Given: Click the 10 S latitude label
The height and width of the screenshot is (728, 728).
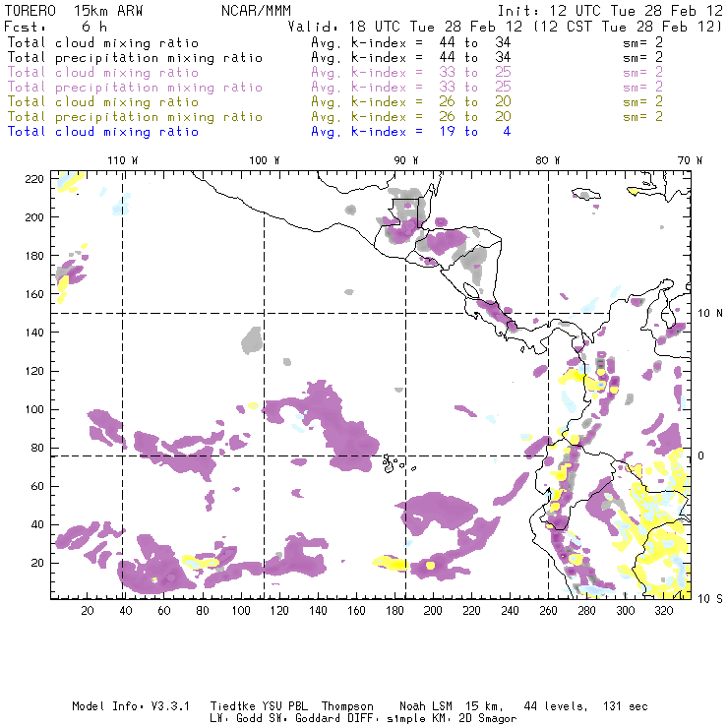Looking at the screenshot, I should 710,598.
